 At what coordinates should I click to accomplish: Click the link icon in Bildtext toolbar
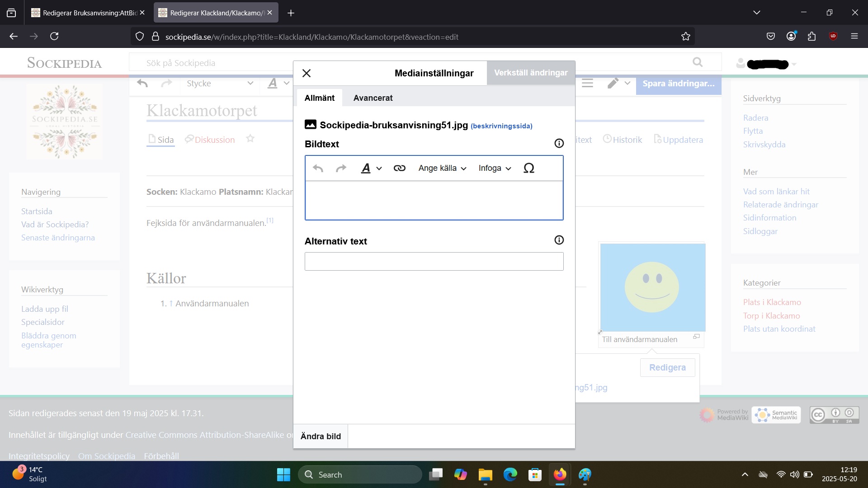click(399, 168)
